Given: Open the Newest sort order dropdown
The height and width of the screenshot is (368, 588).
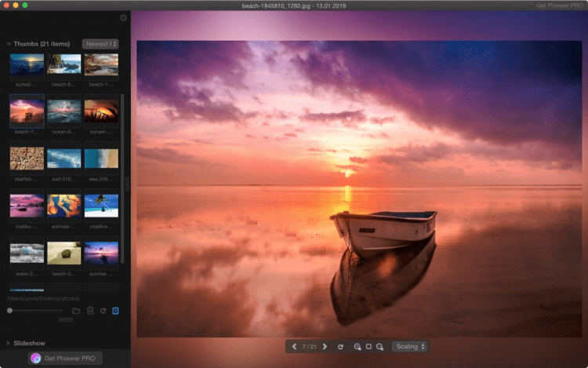Looking at the screenshot, I should pyautogui.click(x=100, y=43).
